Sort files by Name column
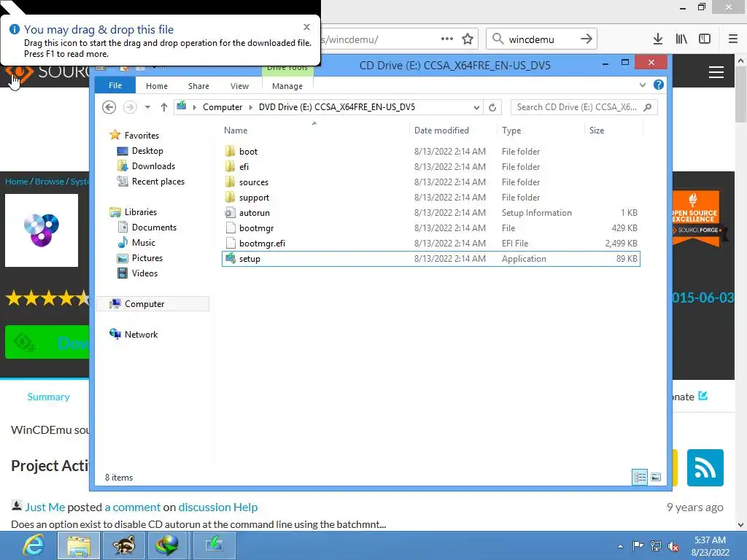 pos(236,130)
